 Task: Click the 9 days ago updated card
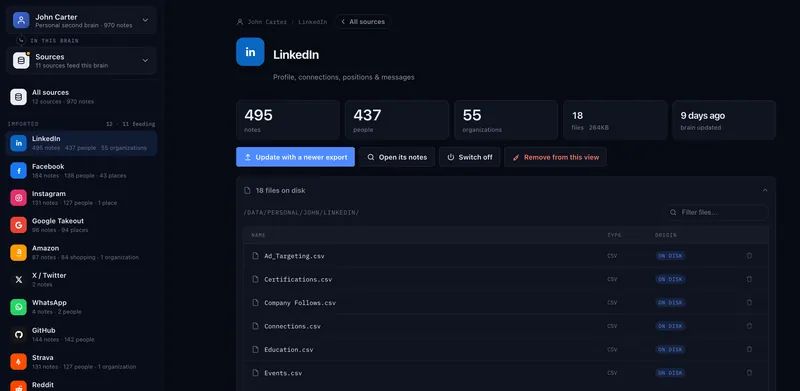click(724, 120)
